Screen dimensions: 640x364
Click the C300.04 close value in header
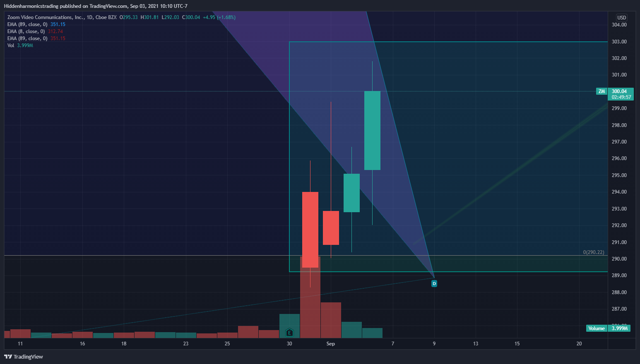[191, 17]
